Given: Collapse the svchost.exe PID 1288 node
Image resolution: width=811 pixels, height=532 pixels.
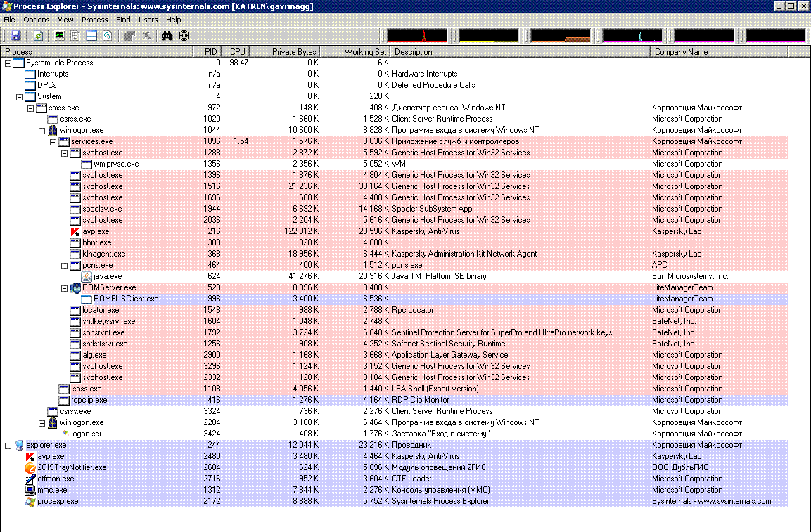Looking at the screenshot, I should [x=65, y=153].
